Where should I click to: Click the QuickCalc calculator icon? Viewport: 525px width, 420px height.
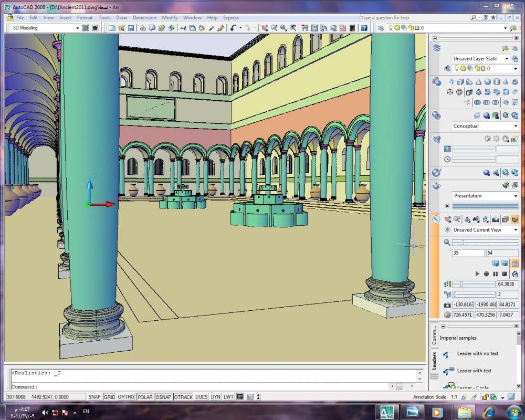(352, 28)
